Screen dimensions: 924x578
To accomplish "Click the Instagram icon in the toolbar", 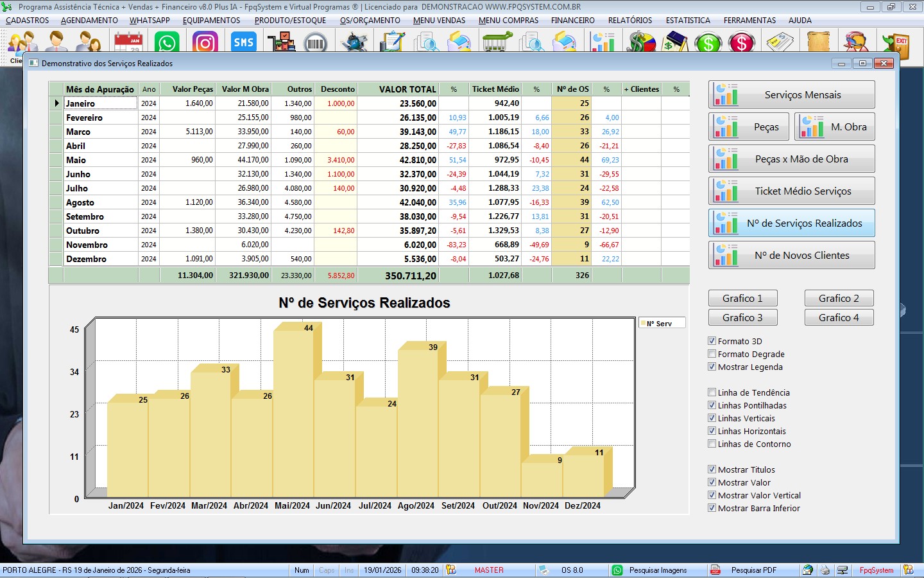I will click(205, 43).
